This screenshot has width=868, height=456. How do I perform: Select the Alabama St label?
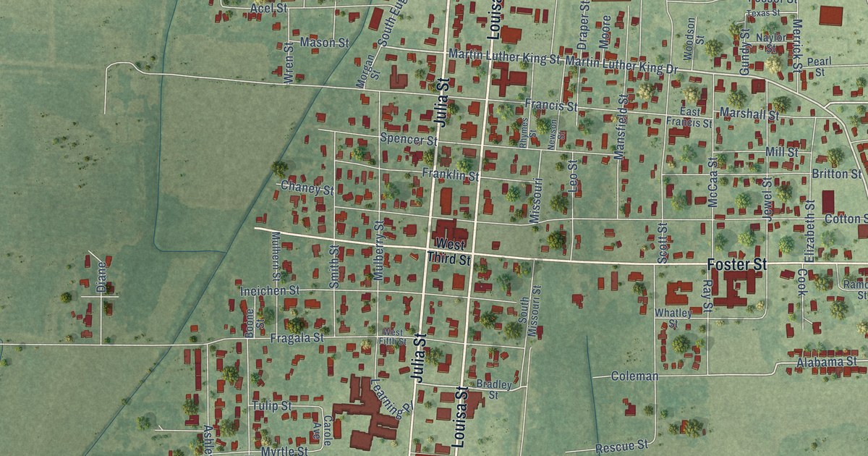point(827,362)
